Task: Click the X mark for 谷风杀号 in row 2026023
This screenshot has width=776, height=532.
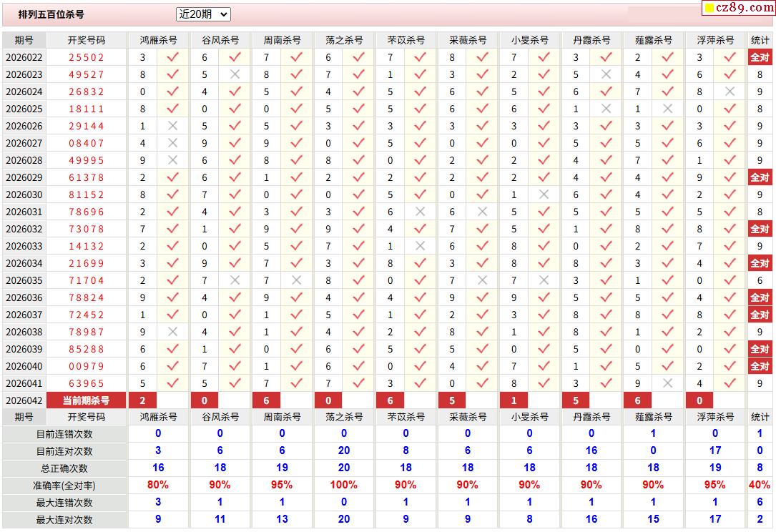Action: click(235, 74)
